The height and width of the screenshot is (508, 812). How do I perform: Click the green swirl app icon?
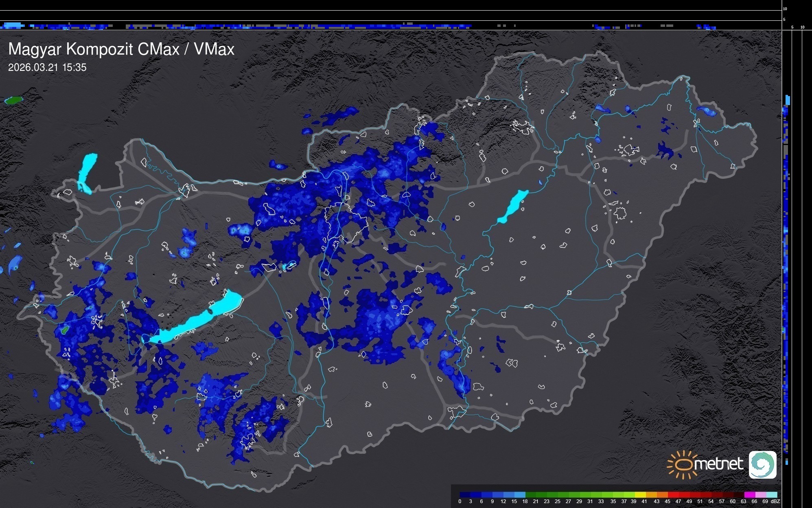(x=762, y=464)
